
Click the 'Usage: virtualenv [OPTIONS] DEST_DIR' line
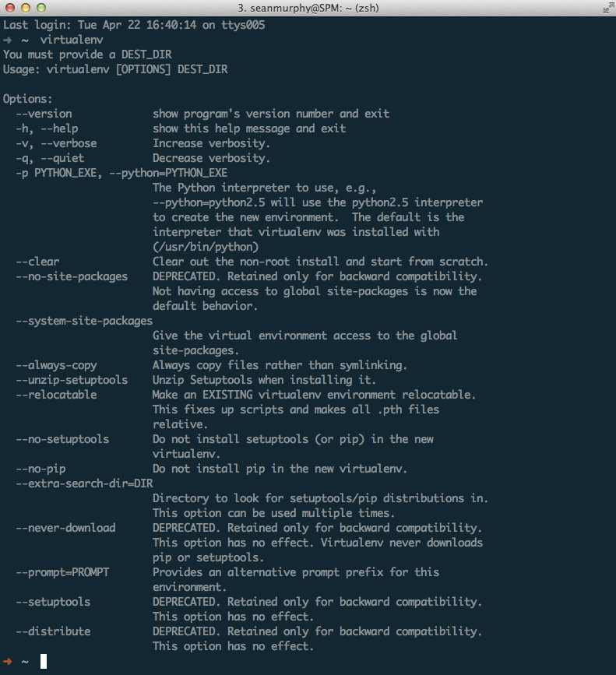click(115, 69)
